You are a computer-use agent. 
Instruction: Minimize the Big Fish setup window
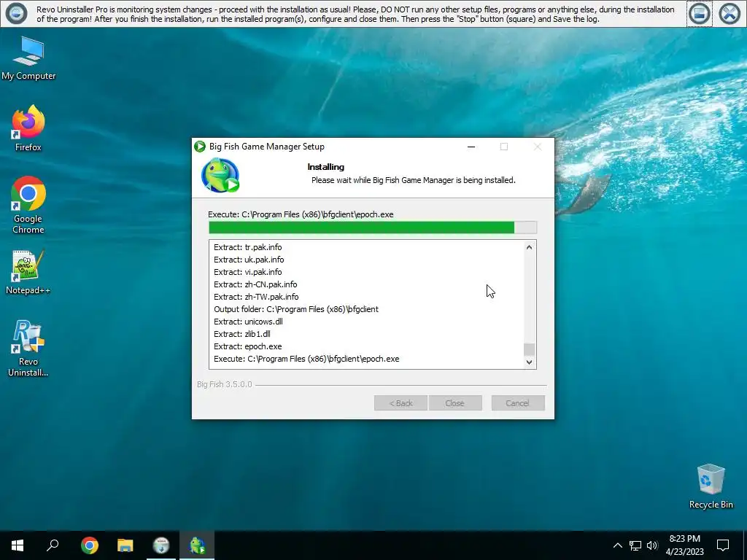coord(471,147)
